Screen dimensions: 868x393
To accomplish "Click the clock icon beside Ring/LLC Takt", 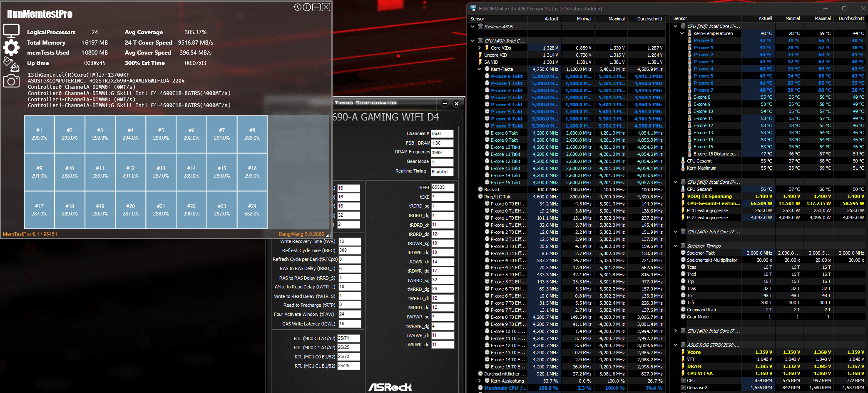I will click(x=480, y=197).
